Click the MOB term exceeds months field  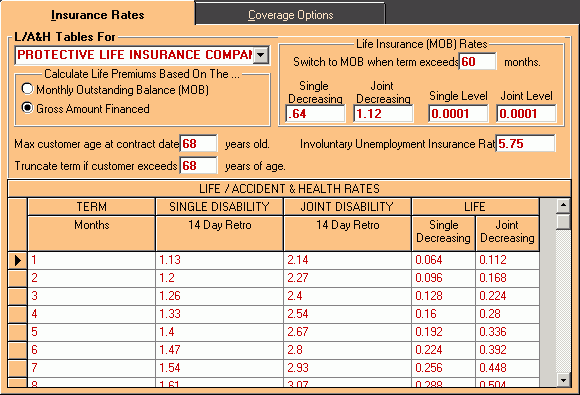[x=477, y=61]
